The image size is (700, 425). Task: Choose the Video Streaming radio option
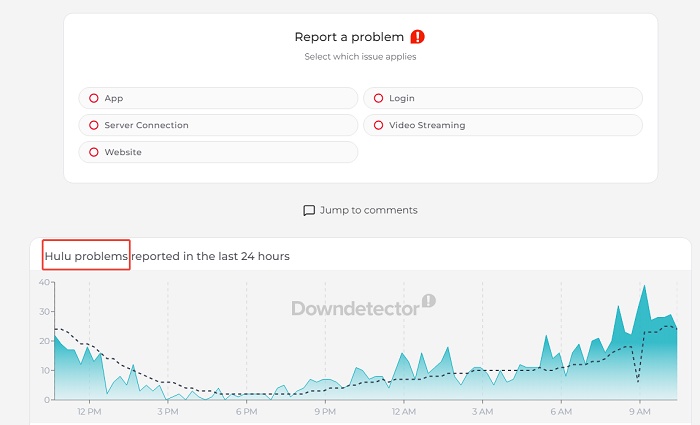click(x=379, y=125)
